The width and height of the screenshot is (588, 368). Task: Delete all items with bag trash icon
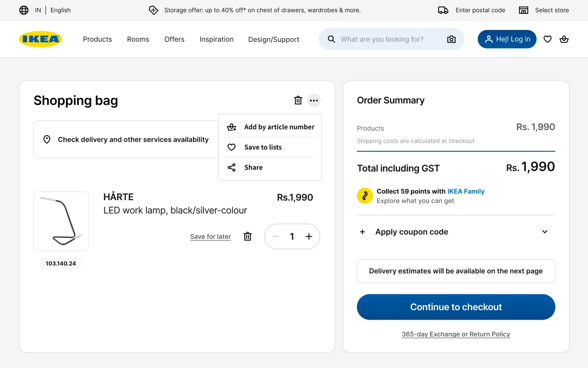tap(298, 100)
